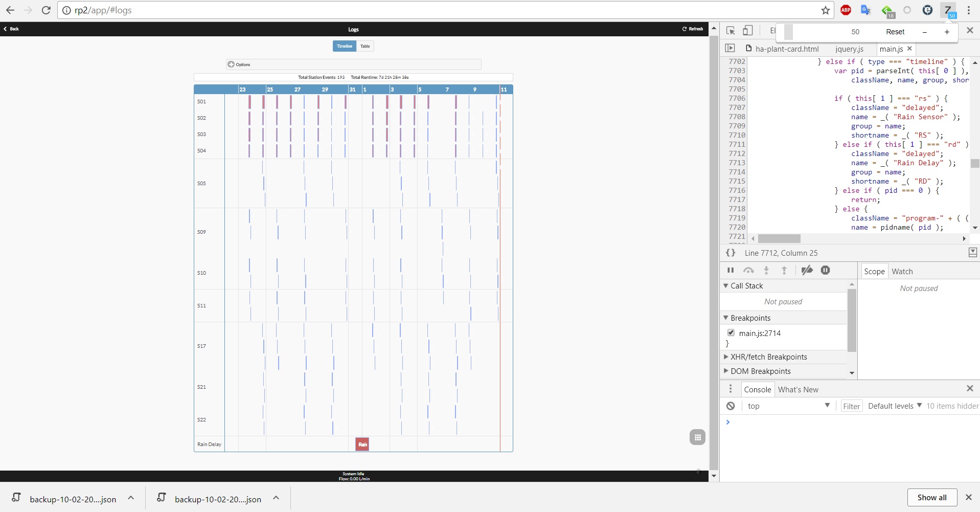This screenshot has width=980, height=512.
Task: Decrease zoom with the minus button
Action: click(x=924, y=32)
